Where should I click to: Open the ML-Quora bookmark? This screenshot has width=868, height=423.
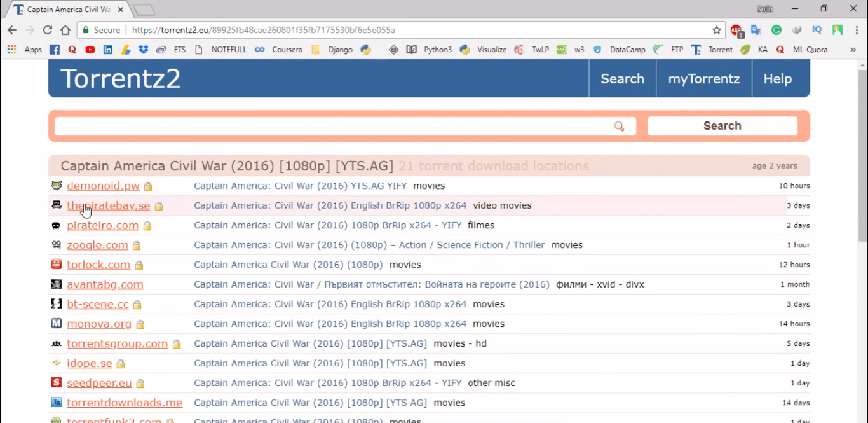tap(802, 49)
